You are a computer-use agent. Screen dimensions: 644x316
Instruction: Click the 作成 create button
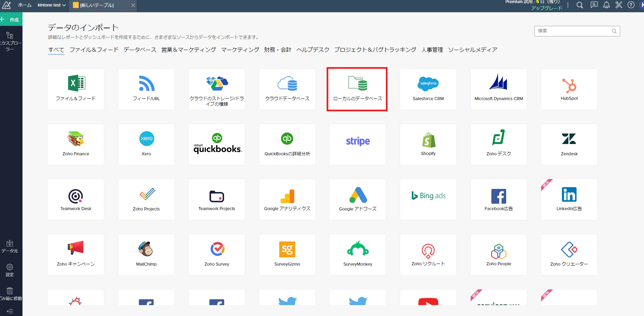[11, 19]
